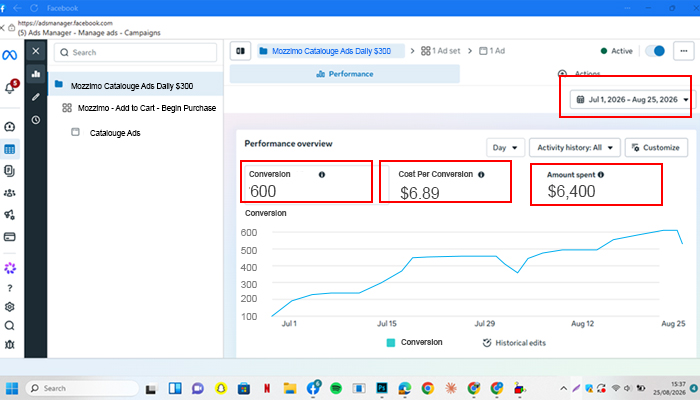Click 1 Ad breadcrumb

click(x=492, y=51)
